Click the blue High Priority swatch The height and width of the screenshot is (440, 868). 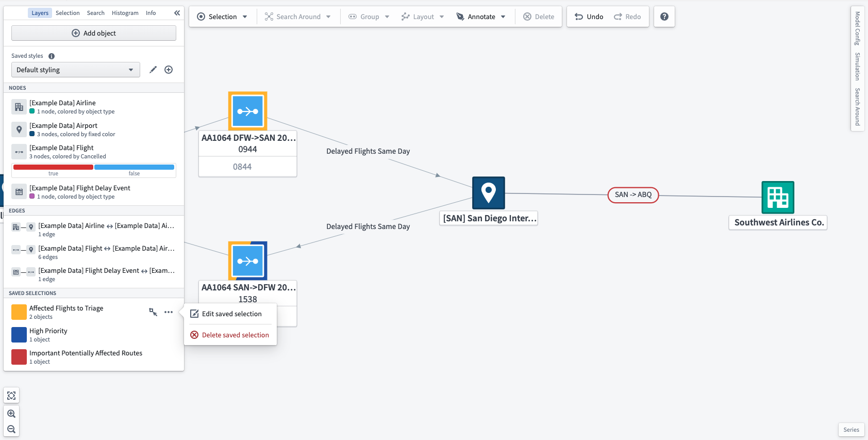tap(19, 335)
